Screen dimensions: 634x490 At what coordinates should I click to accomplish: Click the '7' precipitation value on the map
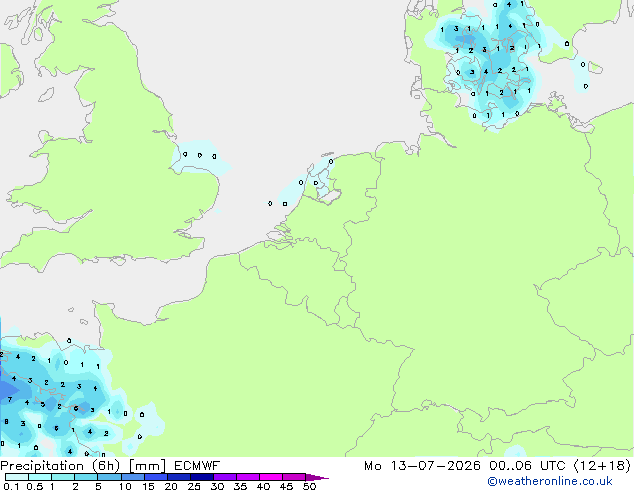click(10, 399)
